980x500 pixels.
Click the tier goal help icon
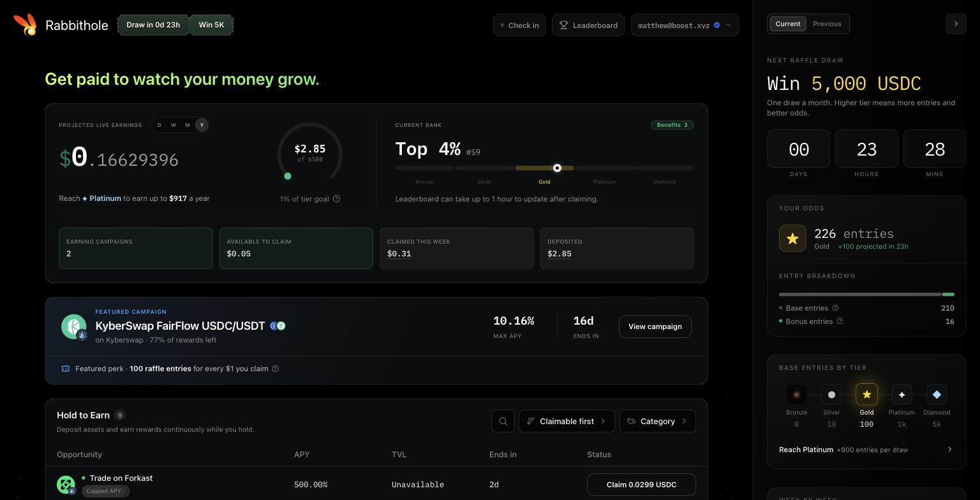click(336, 199)
